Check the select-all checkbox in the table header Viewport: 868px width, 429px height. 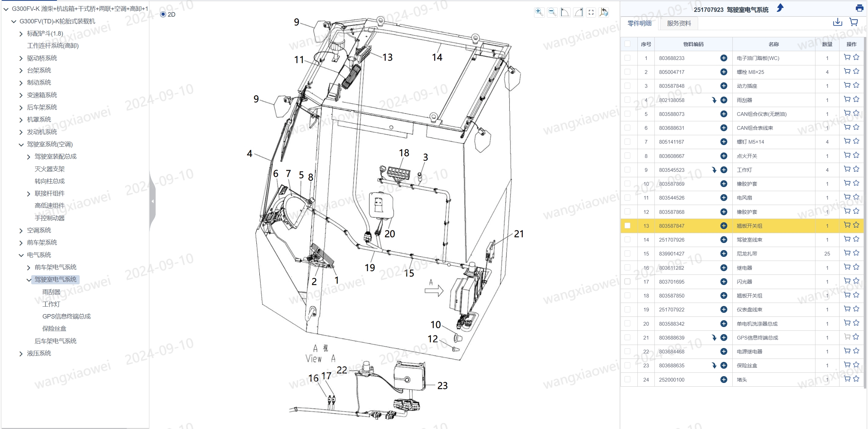coord(627,44)
